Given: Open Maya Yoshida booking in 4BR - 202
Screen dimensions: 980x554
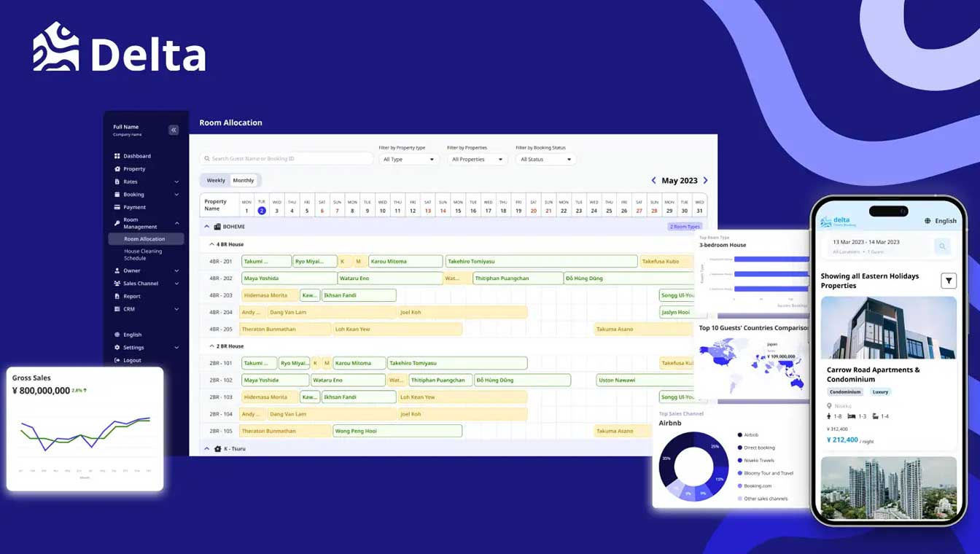Looking at the screenshot, I should click(x=289, y=278).
